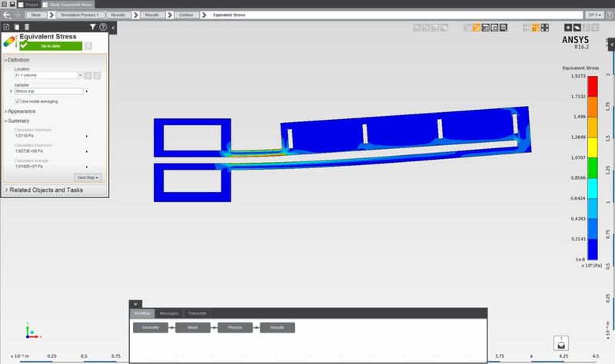The image size is (615, 364).
Task: Open the help question mark icon
Action: [103, 27]
